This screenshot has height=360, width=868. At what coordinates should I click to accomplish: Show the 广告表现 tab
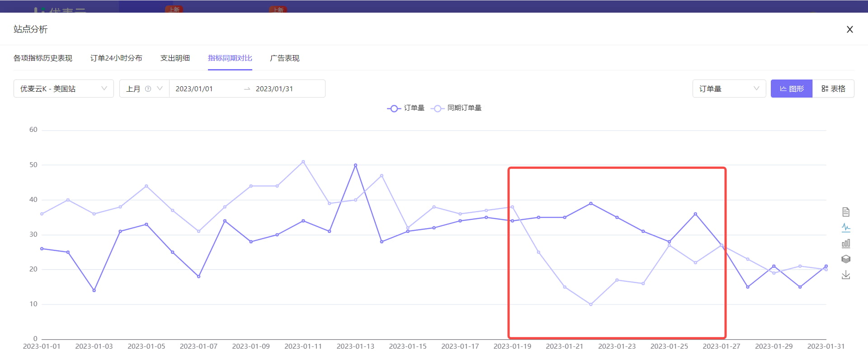pos(285,58)
